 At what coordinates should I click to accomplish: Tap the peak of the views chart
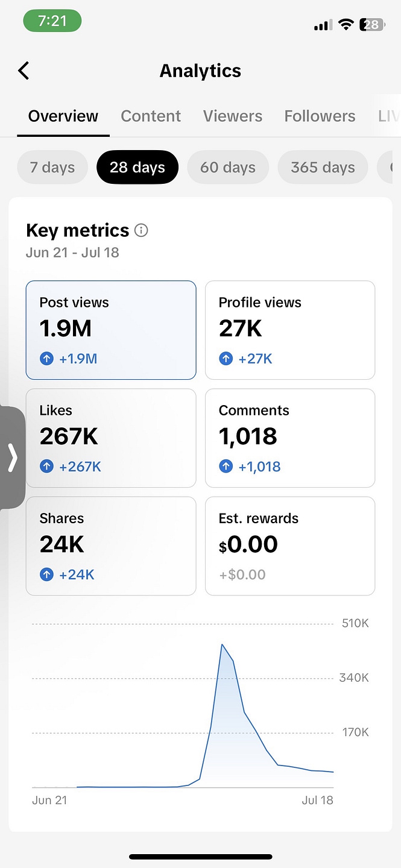223,645
